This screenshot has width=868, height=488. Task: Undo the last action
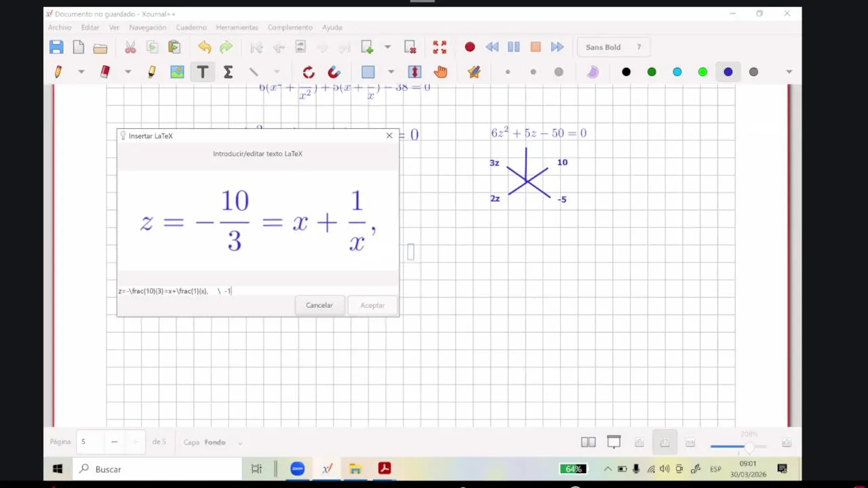click(204, 47)
